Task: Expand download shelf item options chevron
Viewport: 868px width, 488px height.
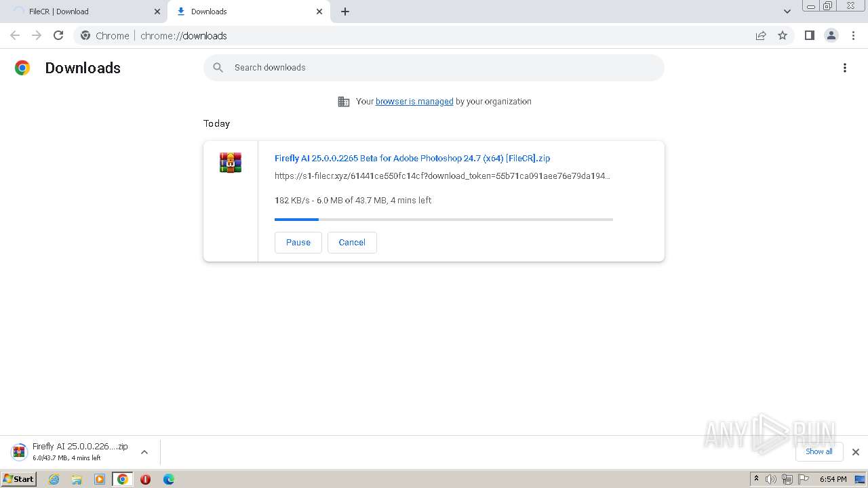Action: (x=144, y=452)
